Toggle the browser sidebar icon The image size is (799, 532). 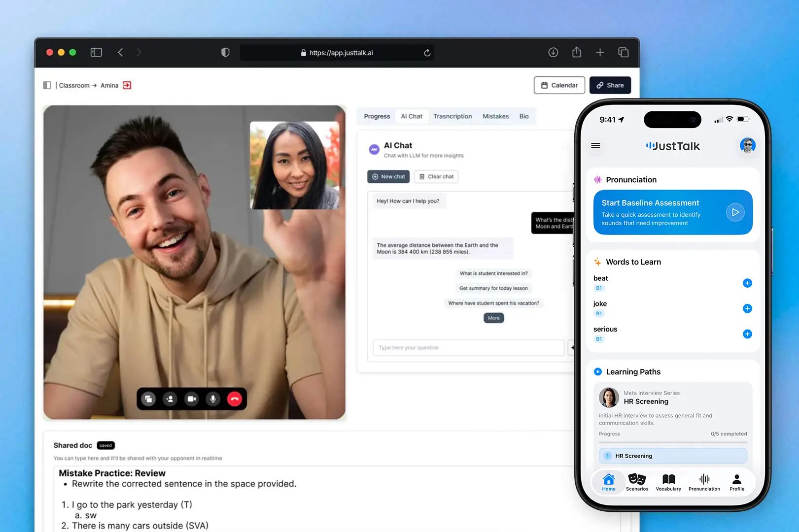point(96,52)
